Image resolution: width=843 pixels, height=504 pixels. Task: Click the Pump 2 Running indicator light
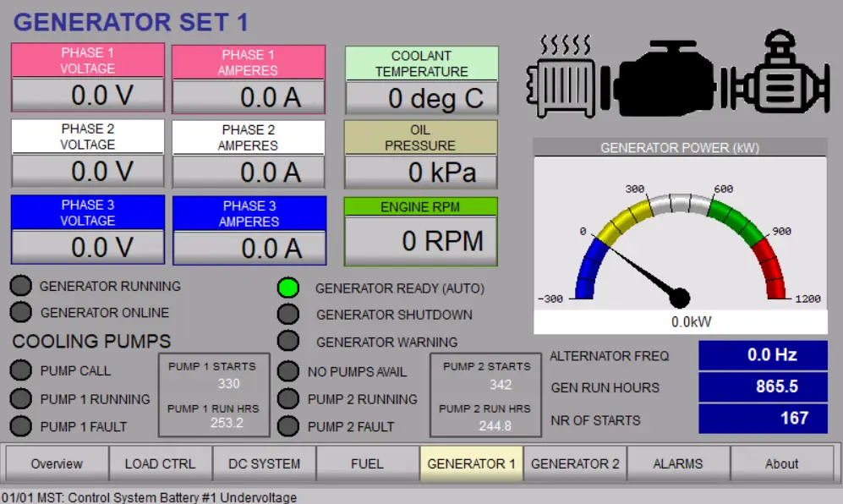289,399
